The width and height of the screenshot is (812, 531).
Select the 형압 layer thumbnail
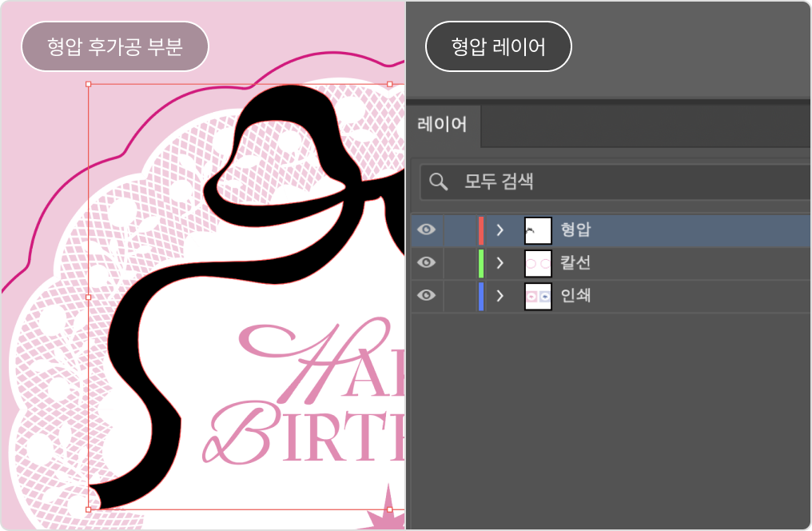[x=538, y=230]
